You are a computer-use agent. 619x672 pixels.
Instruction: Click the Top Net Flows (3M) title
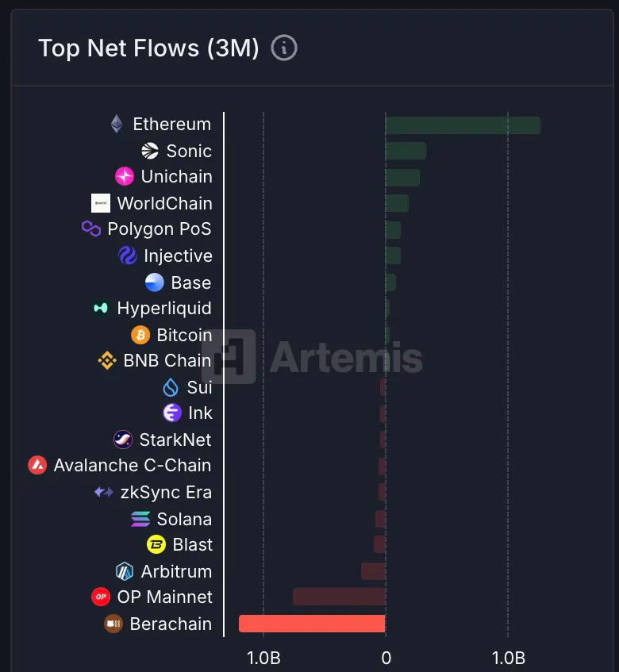pos(148,48)
